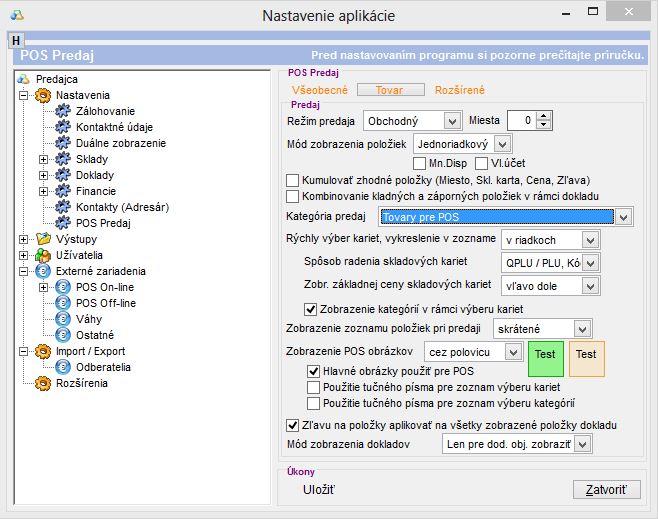Uncheck Hlavné obrázky použiť pre POS
658x519 pixels.
tap(314, 370)
